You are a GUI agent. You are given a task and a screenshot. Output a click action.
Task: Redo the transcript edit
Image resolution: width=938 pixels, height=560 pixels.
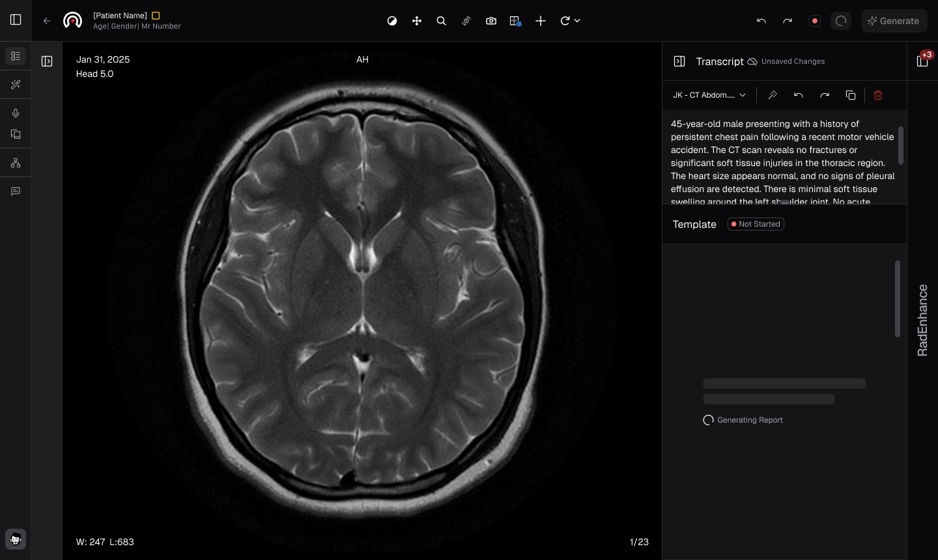pos(825,95)
